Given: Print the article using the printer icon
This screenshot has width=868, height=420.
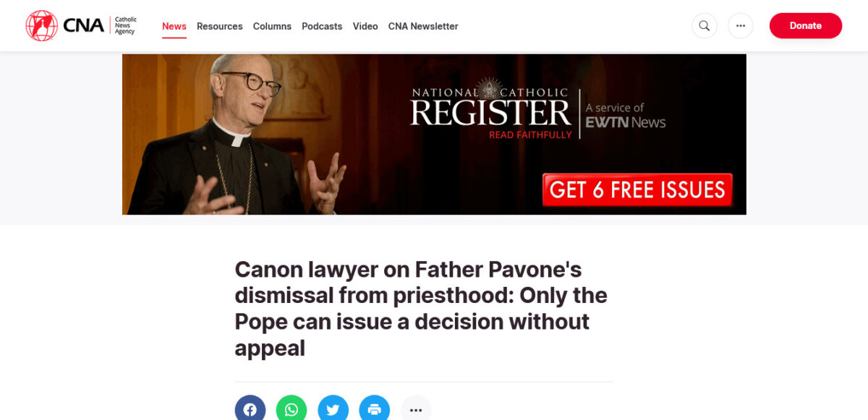Looking at the screenshot, I should tap(375, 409).
